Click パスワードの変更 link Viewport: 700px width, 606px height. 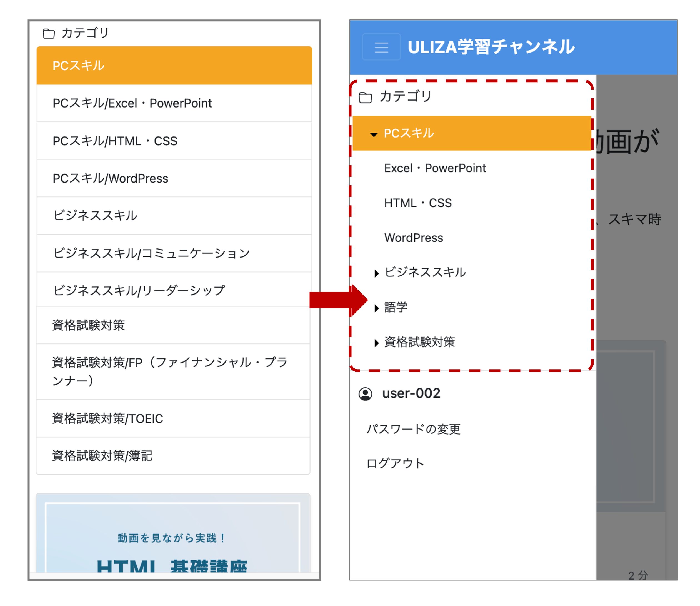tap(413, 429)
